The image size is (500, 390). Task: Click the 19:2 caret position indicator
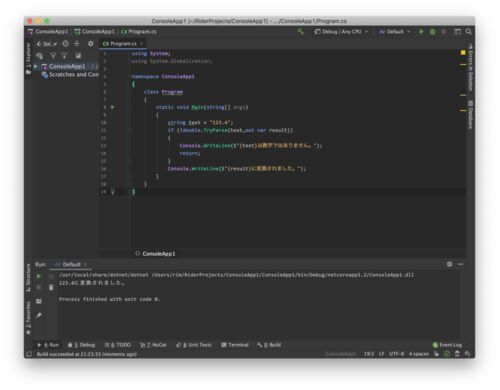369,354
